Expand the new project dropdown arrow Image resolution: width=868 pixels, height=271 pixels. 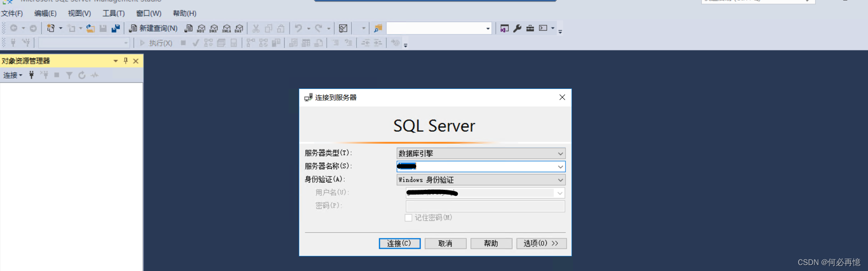click(60, 28)
